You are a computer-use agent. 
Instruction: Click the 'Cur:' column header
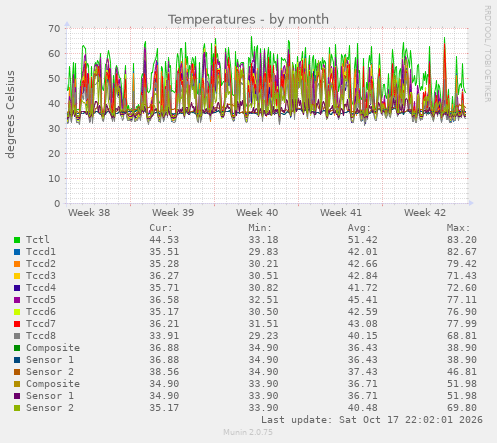161,228
